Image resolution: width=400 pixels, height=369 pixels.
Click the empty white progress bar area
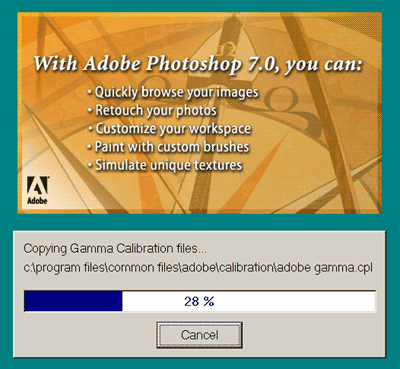(249, 301)
